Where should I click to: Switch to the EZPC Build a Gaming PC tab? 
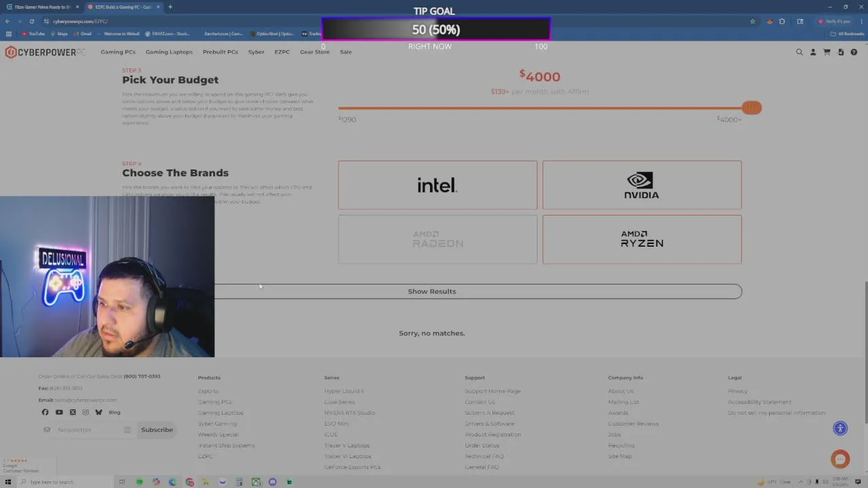tap(123, 7)
